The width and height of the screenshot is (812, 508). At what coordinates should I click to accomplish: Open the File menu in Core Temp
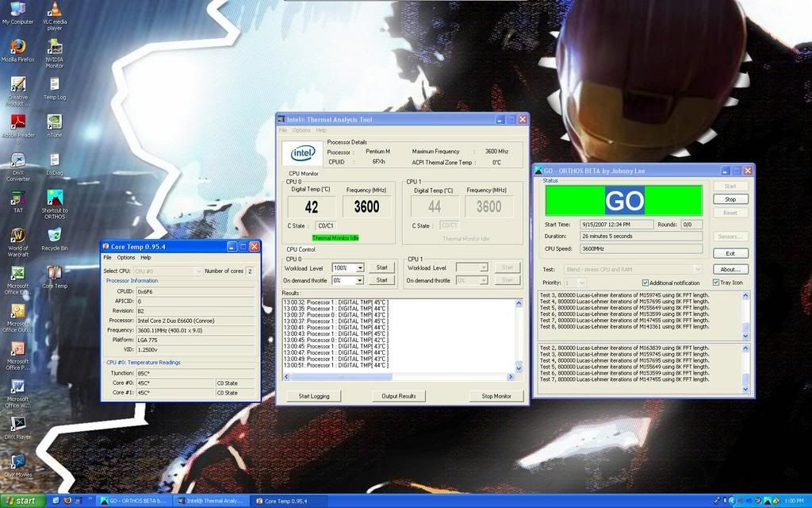click(107, 257)
